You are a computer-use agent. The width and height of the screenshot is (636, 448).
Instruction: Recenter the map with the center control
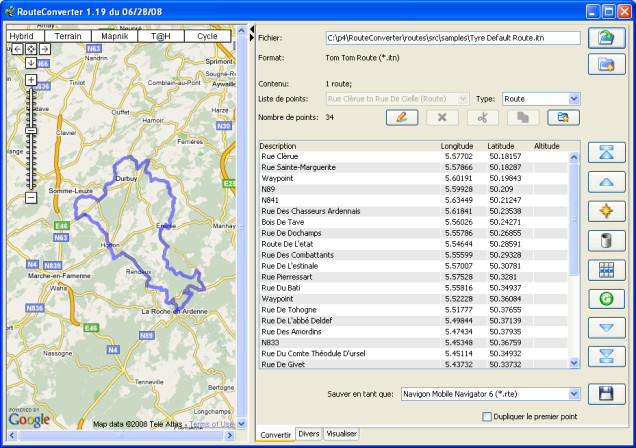point(31,49)
